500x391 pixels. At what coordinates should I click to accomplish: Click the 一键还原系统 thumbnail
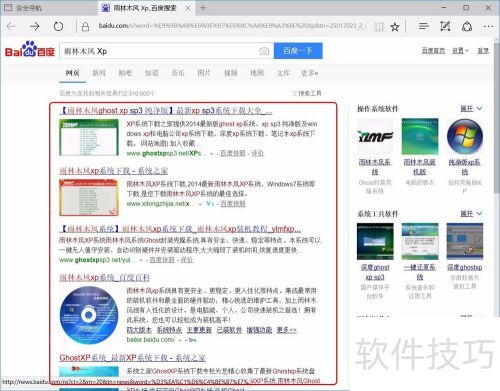[x=420, y=241]
